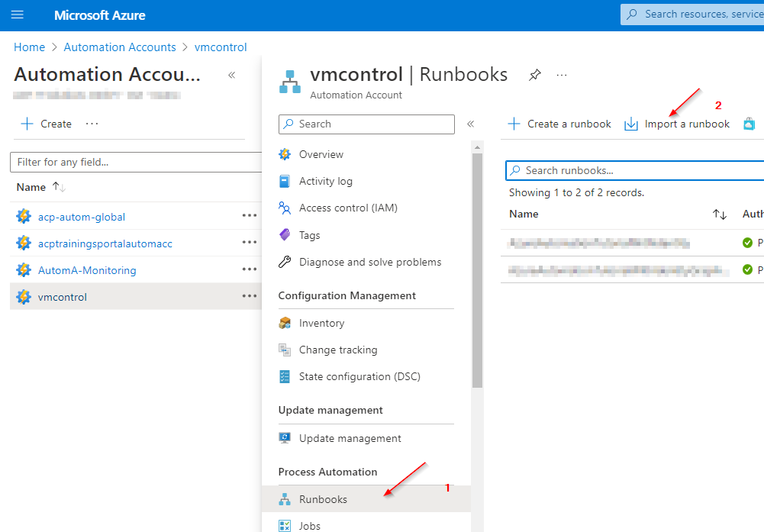The width and height of the screenshot is (764, 532).
Task: Open context menu for acp-autom-global
Action: 250,215
